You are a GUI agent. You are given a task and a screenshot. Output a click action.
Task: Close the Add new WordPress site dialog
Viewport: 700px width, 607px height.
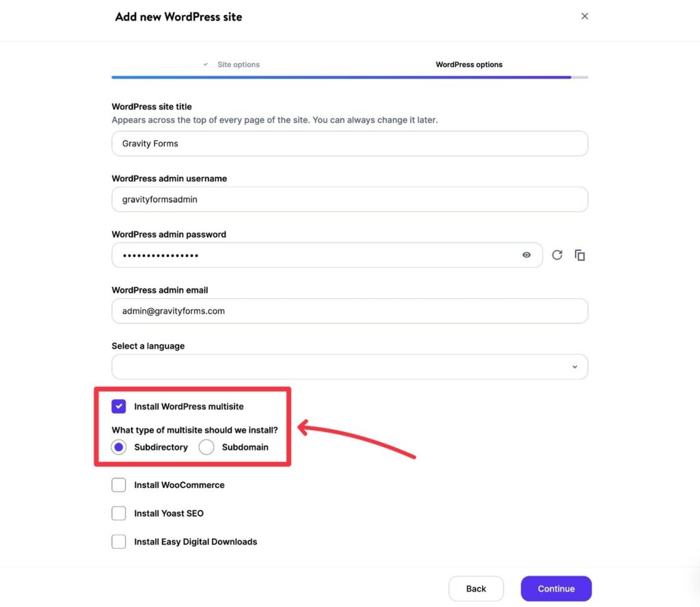point(585,15)
